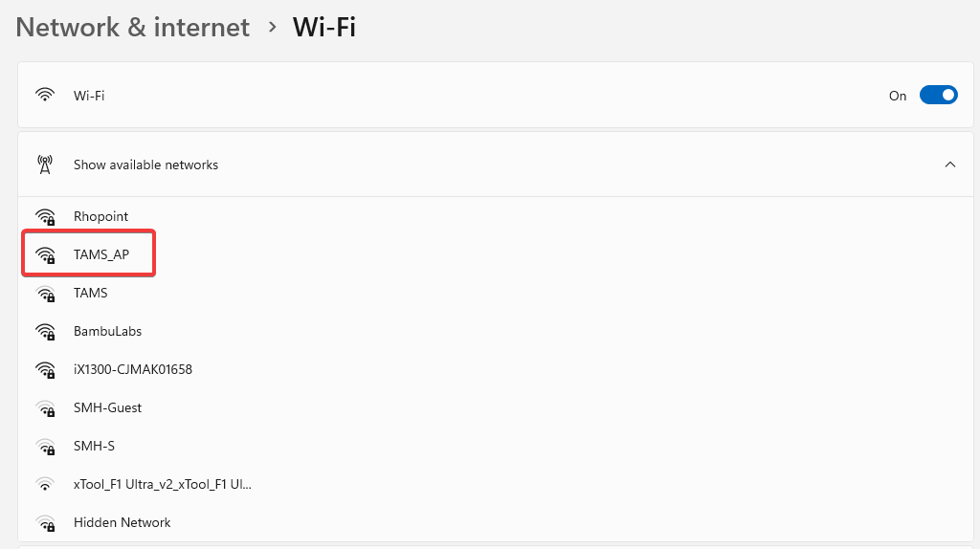The height and width of the screenshot is (549, 980).
Task: Select the SMH-Guest network name
Action: [x=107, y=407]
